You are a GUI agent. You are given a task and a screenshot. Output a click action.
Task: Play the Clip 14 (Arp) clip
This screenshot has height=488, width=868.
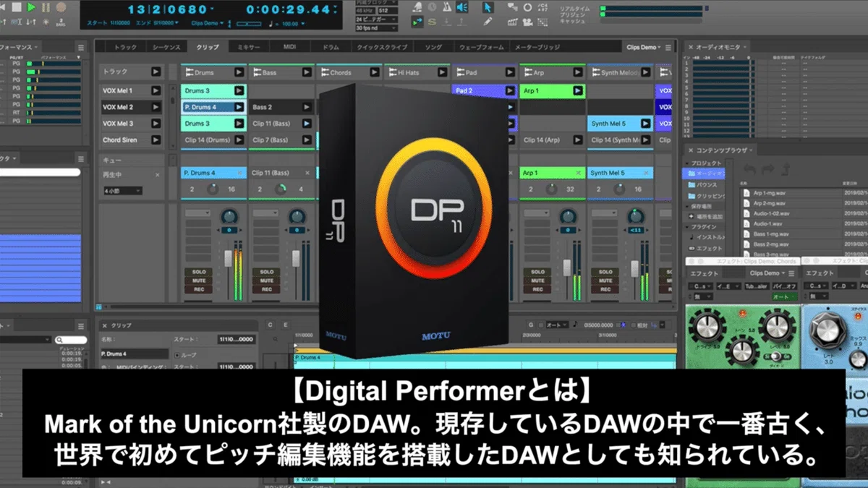pos(577,140)
